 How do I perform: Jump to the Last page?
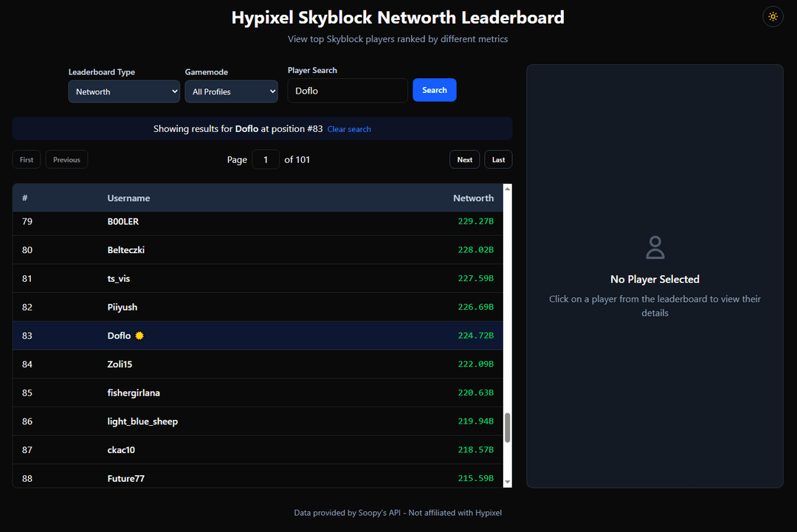pos(498,159)
